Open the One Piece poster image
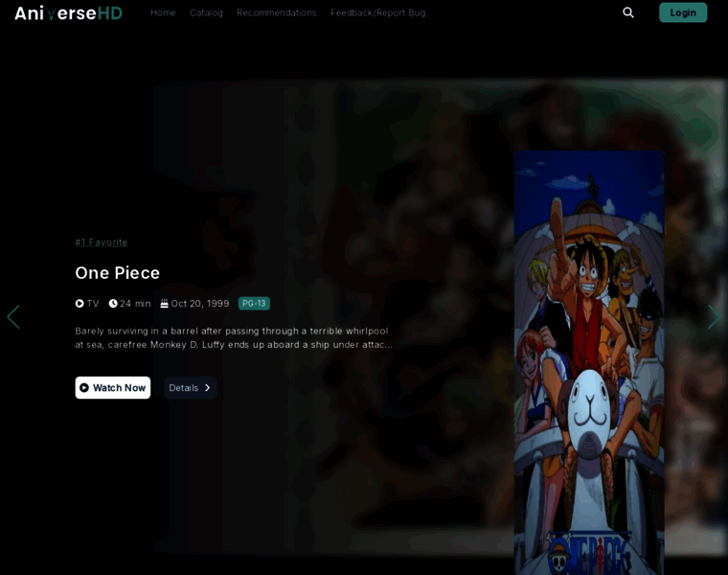 click(x=589, y=362)
